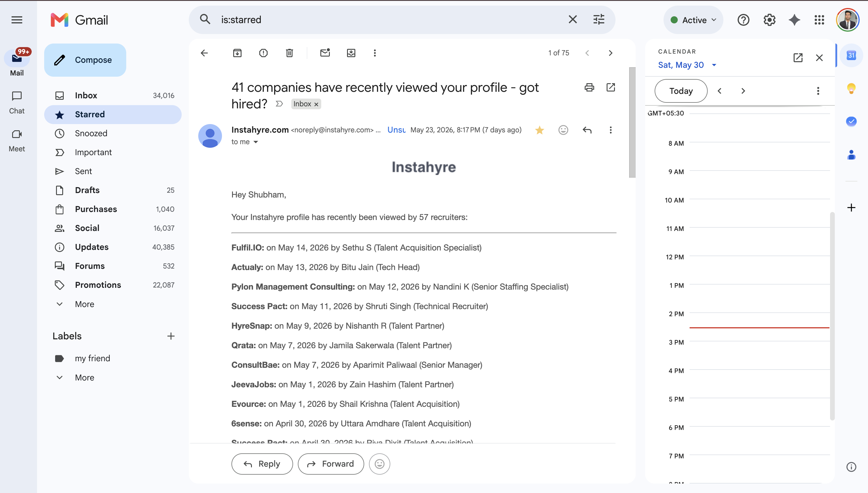The width and height of the screenshot is (868, 493).
Task: Open the Promotions category
Action: click(113, 285)
